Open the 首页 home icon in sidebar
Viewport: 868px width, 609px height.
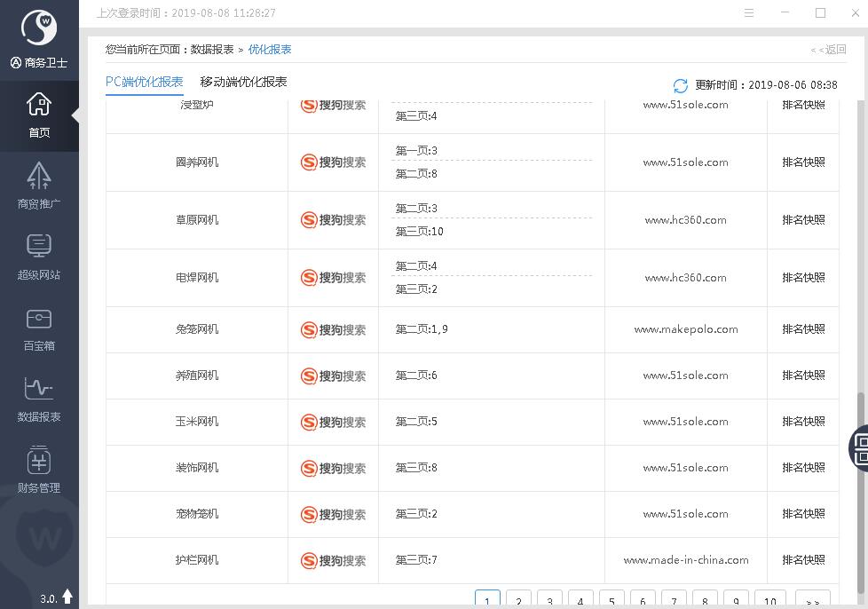tap(39, 115)
